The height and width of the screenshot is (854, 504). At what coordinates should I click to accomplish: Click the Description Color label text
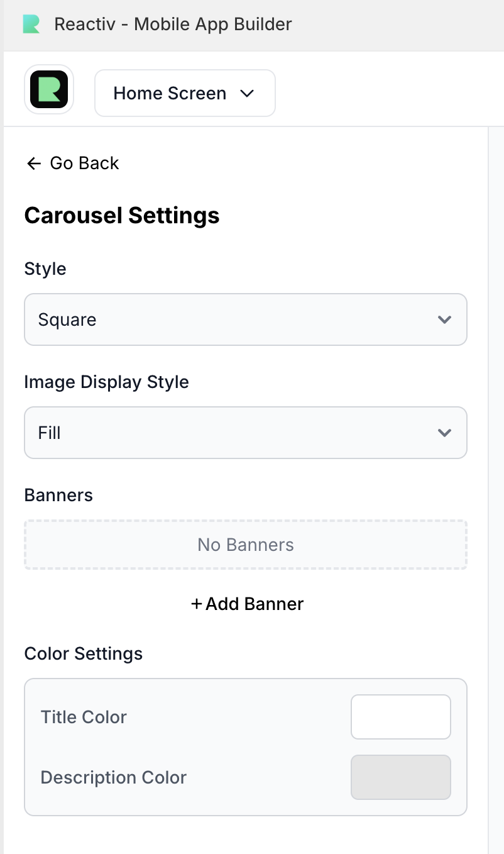114,777
